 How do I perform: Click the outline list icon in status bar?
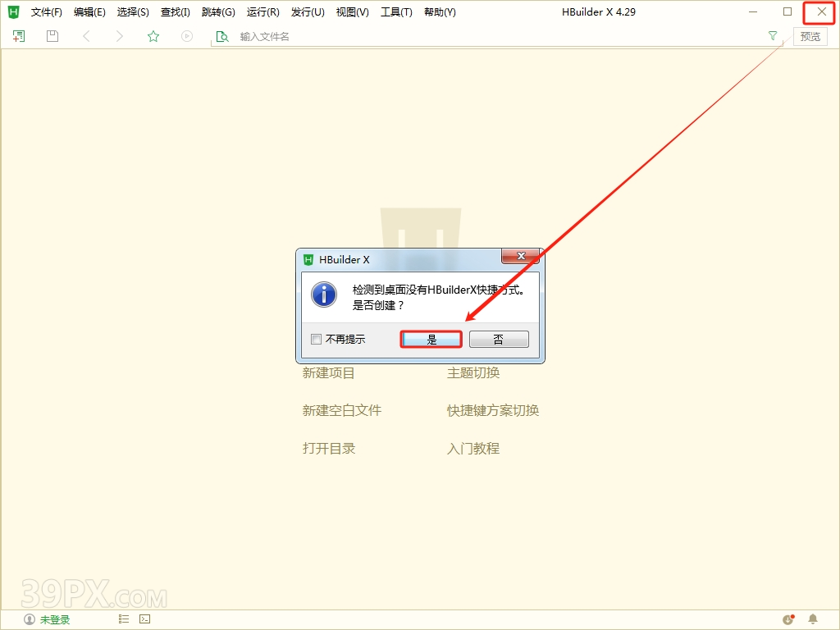click(x=124, y=619)
